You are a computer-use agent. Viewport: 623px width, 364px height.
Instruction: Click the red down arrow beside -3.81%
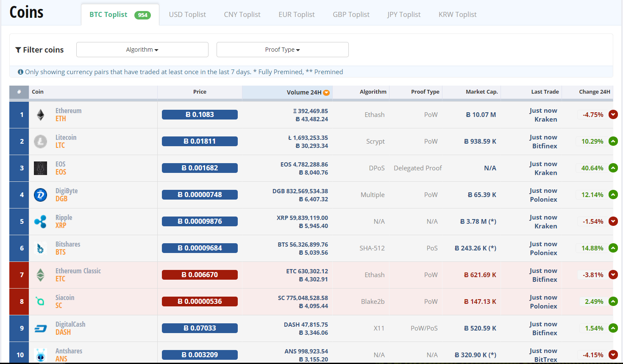pyautogui.click(x=613, y=275)
